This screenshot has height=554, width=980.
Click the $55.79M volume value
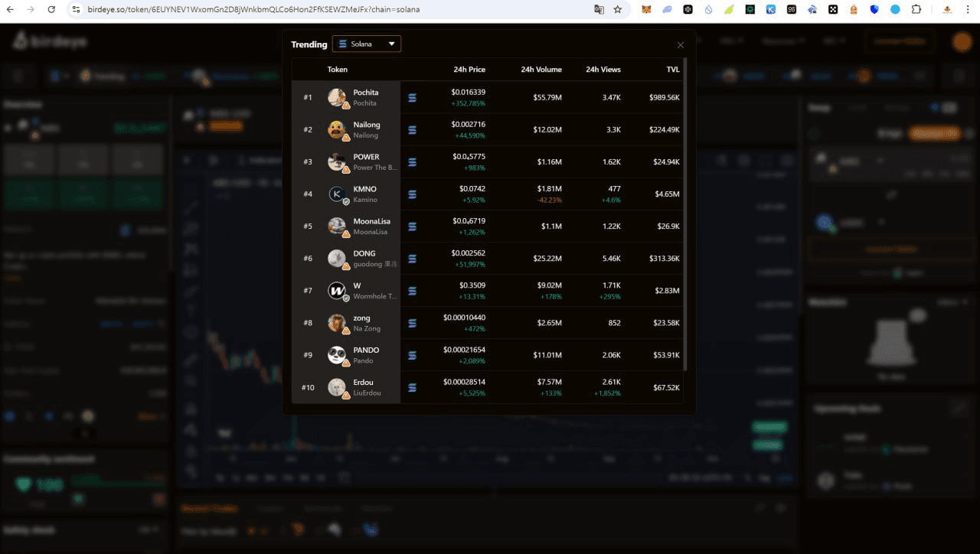tap(547, 97)
